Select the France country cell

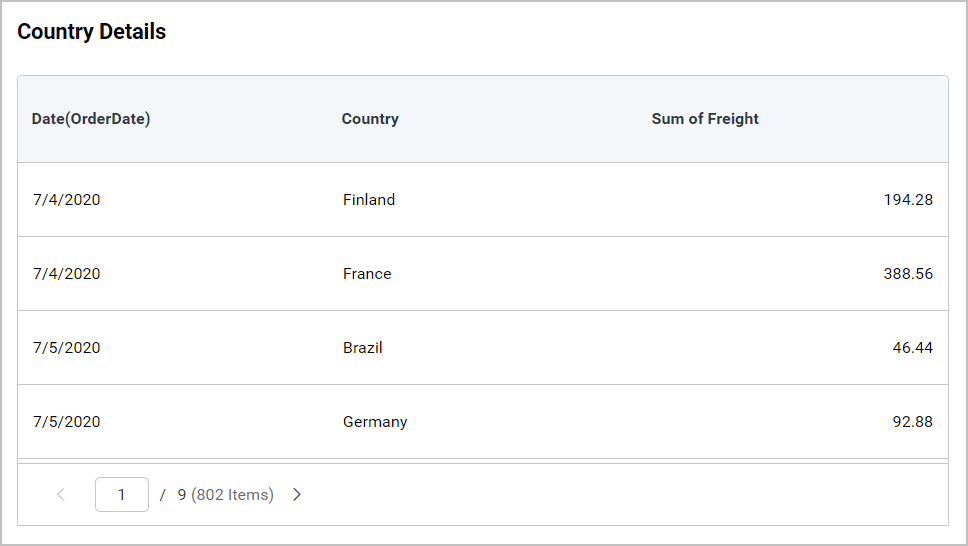(x=367, y=274)
